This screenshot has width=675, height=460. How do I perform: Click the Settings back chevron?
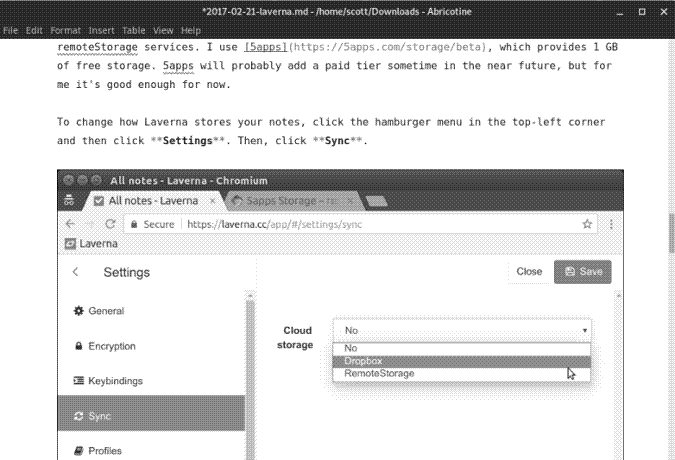(75, 272)
